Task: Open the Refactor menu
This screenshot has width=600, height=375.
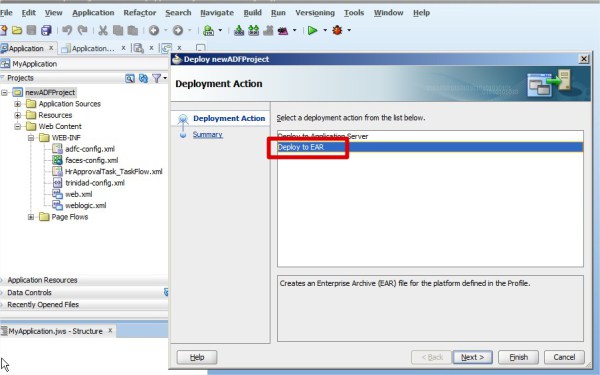Action: 140,13
